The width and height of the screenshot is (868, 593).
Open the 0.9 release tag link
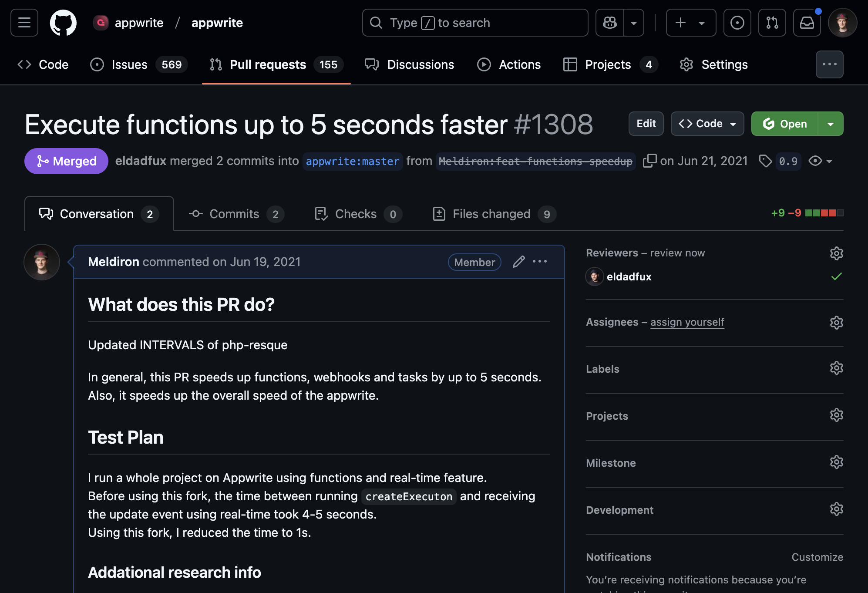click(788, 161)
